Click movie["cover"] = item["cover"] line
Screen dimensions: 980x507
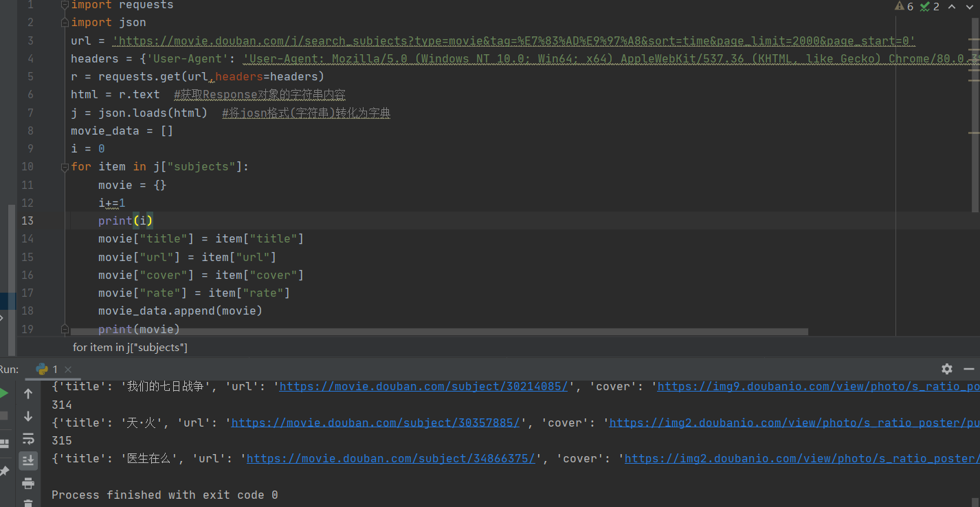point(201,275)
